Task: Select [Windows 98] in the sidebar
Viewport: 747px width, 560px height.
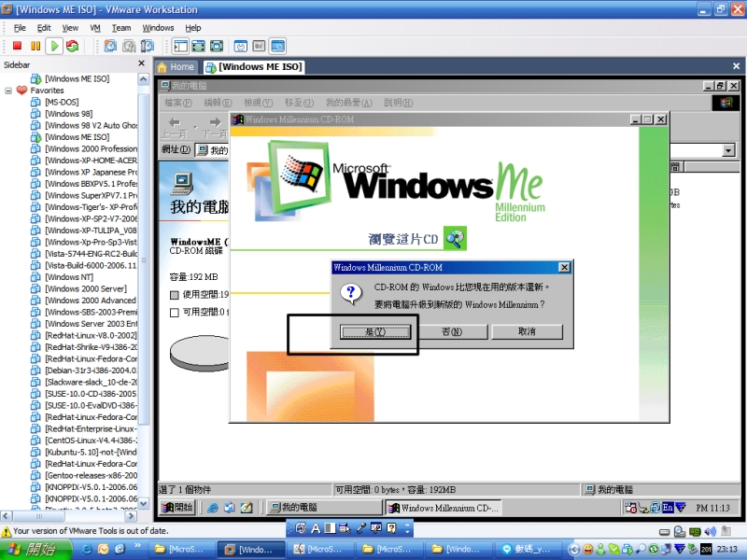Action: [68, 114]
